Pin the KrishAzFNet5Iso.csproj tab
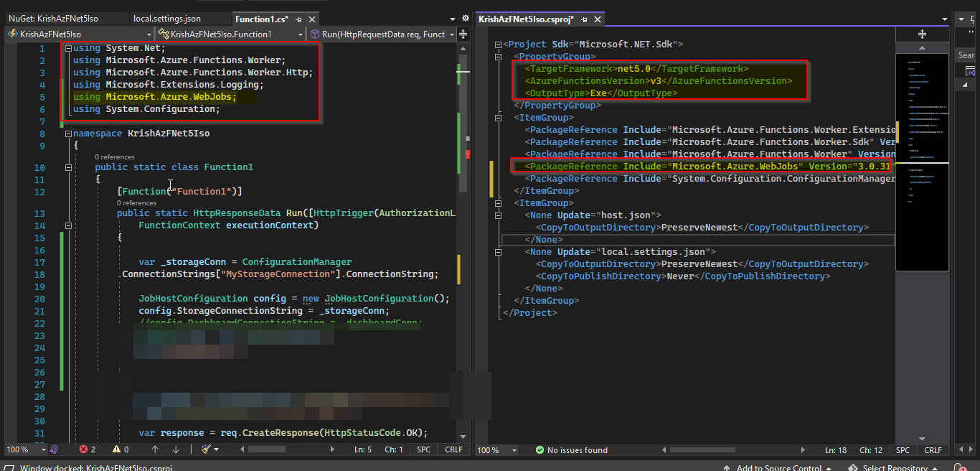 [x=584, y=19]
